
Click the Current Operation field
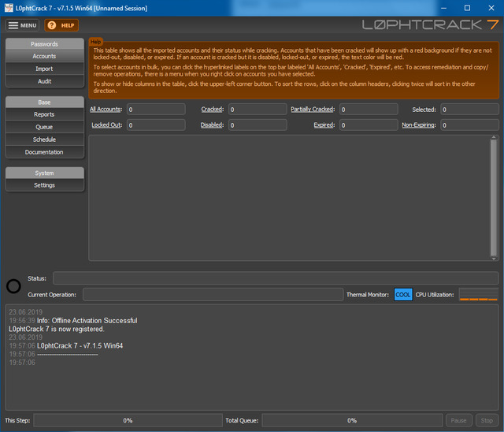tap(213, 295)
